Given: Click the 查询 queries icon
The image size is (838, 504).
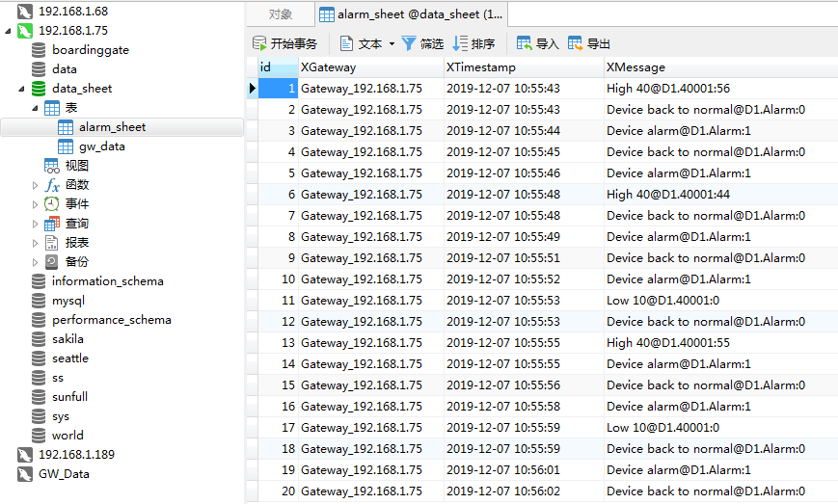Looking at the screenshot, I should pyautogui.click(x=52, y=224).
